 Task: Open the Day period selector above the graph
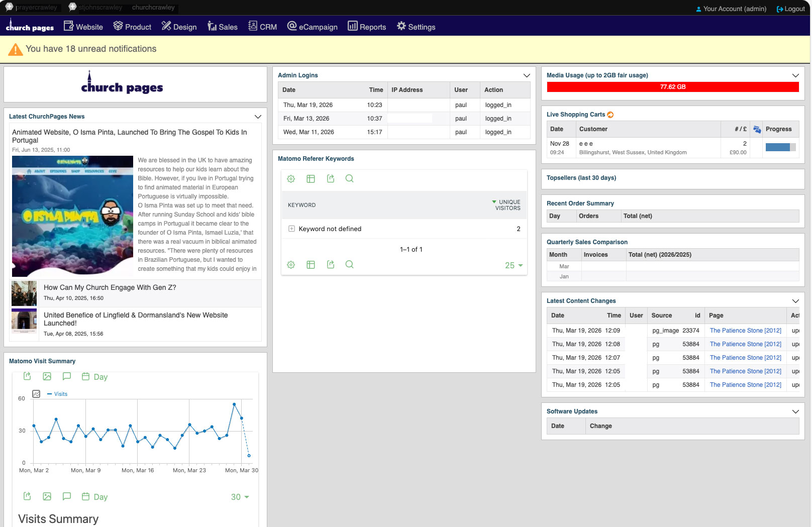point(95,377)
